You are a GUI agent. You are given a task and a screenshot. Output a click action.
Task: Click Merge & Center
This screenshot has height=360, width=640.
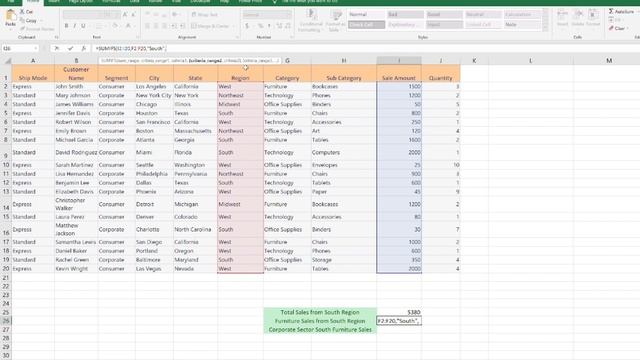pyautogui.click(x=211, y=26)
